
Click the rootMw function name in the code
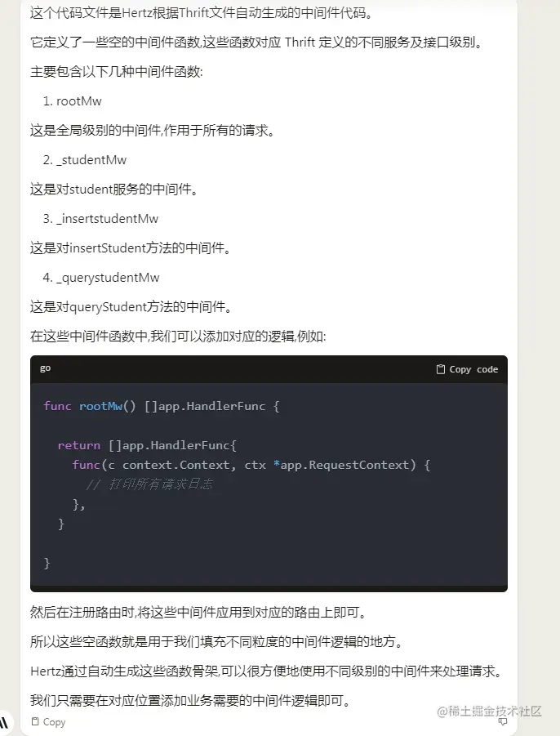tap(100, 406)
